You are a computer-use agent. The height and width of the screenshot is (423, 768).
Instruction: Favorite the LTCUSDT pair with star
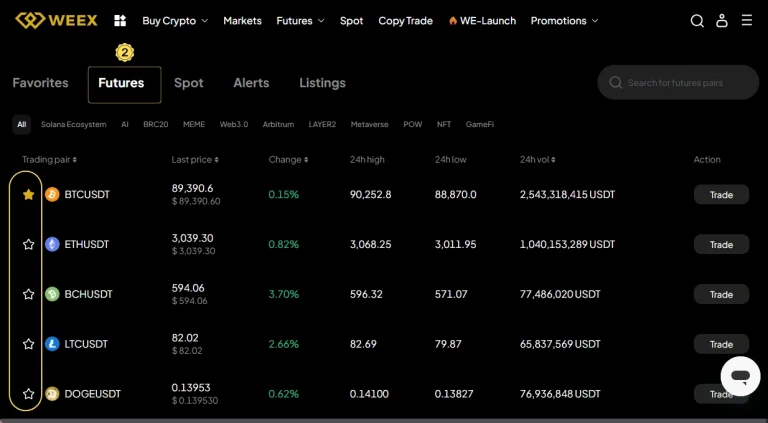(x=28, y=344)
